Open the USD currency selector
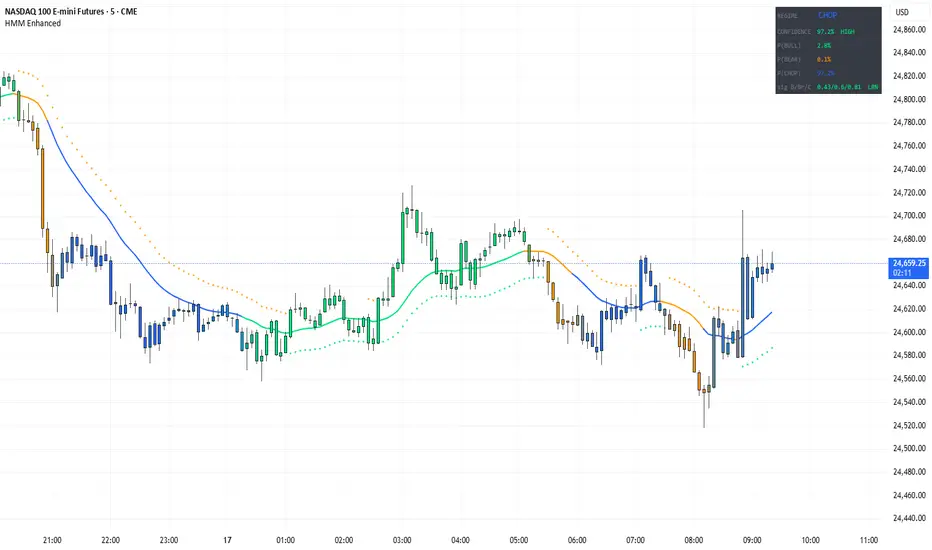 pos(902,12)
